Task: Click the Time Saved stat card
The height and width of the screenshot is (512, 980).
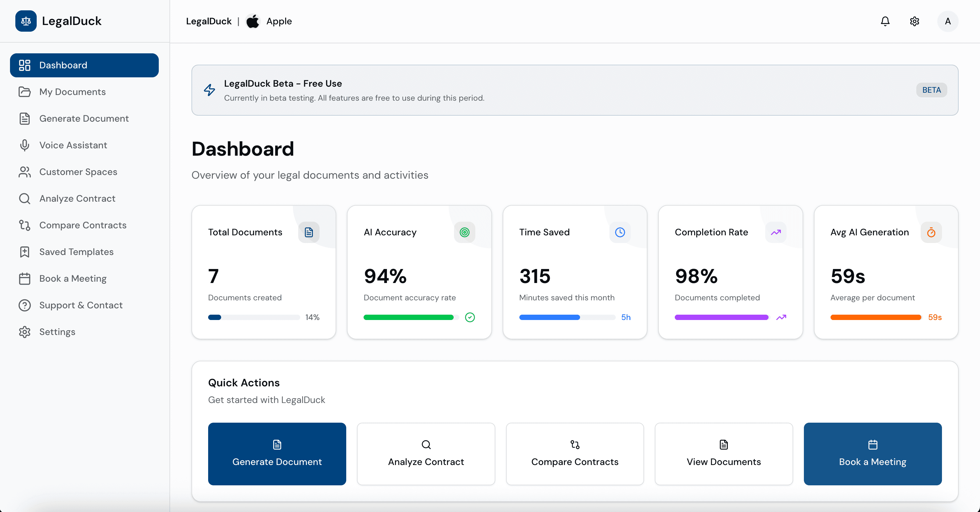Action: click(574, 272)
